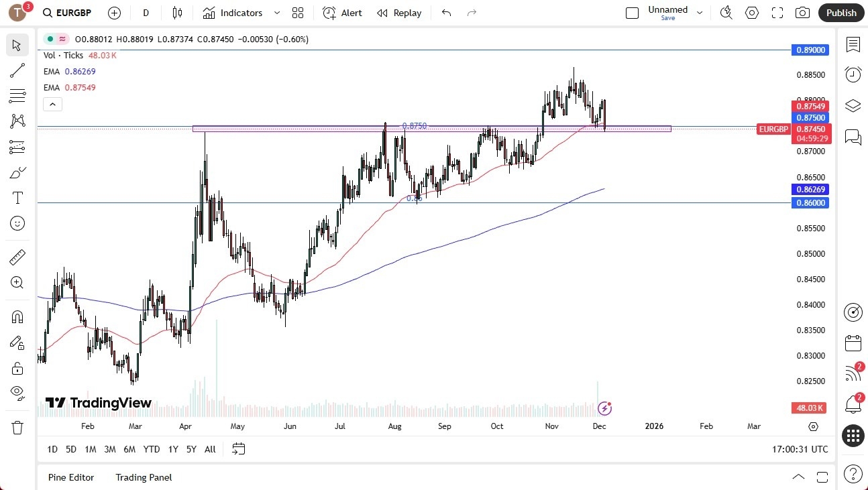Open the Pine Editor tab

71,477
